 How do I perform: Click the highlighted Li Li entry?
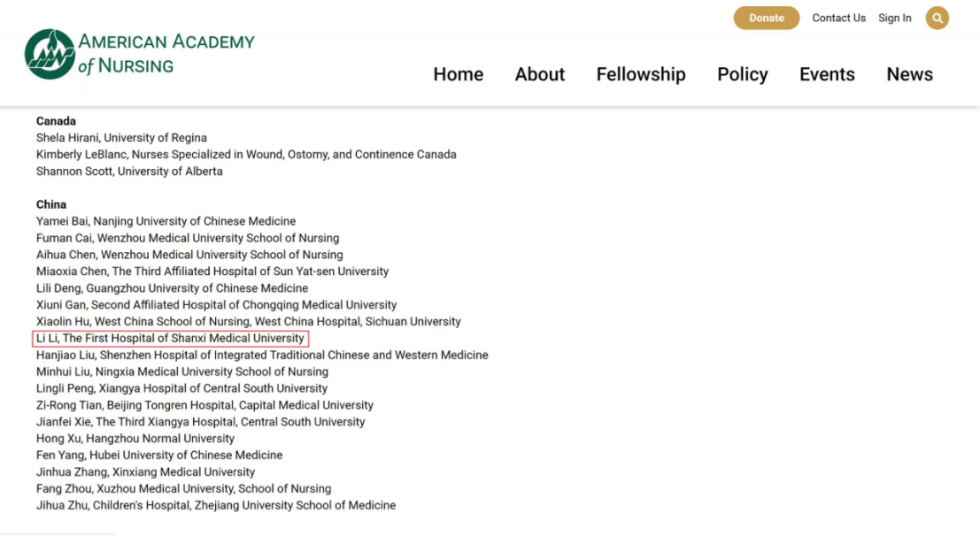point(170,339)
